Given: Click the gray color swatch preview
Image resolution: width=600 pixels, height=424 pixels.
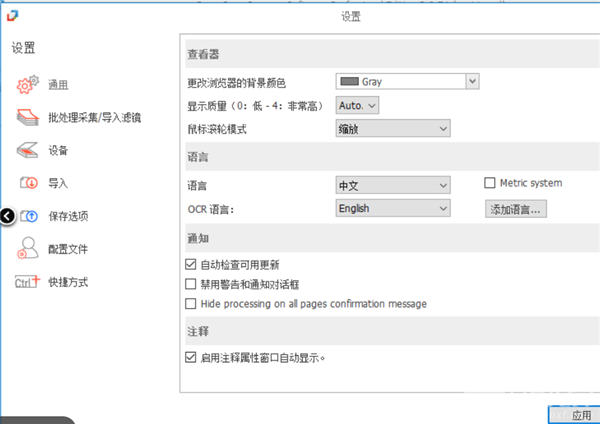Looking at the screenshot, I should click(349, 82).
